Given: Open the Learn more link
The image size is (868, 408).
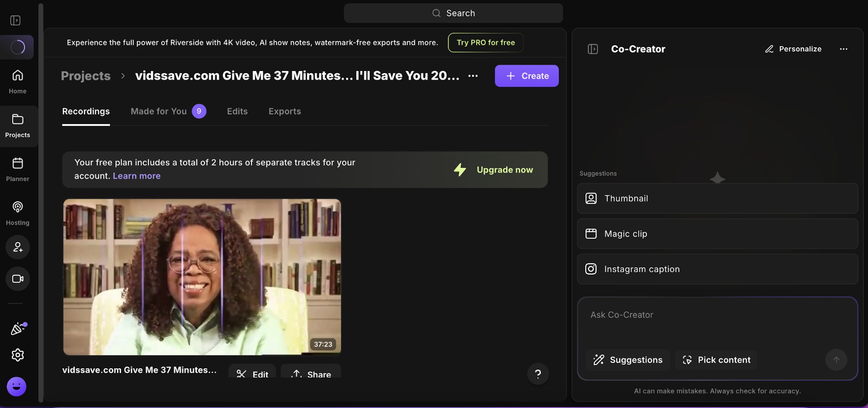Looking at the screenshot, I should [137, 176].
